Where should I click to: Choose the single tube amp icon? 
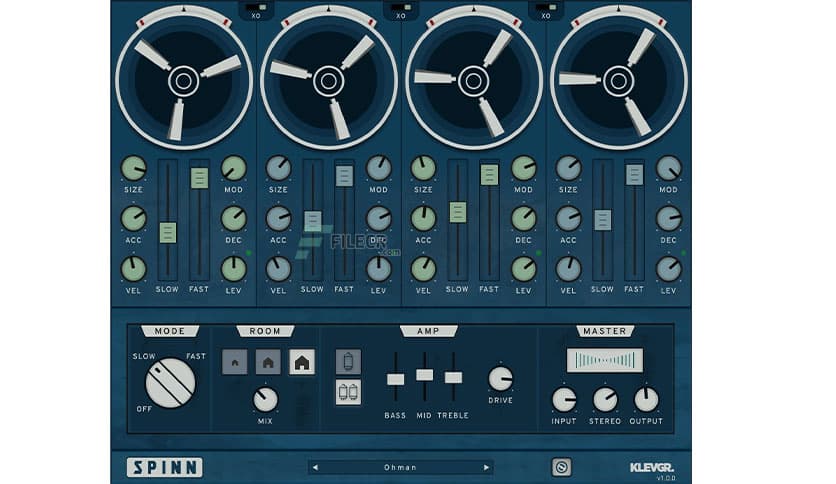(x=348, y=362)
